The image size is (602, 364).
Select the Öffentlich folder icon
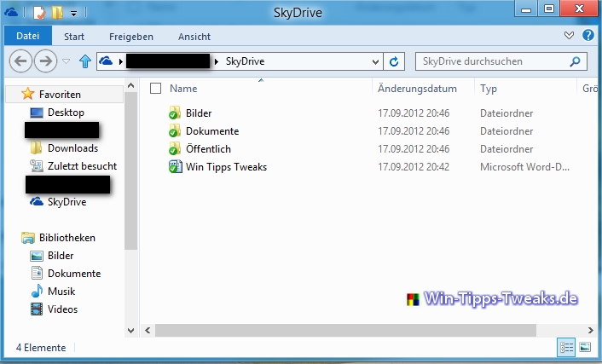pyautogui.click(x=175, y=148)
